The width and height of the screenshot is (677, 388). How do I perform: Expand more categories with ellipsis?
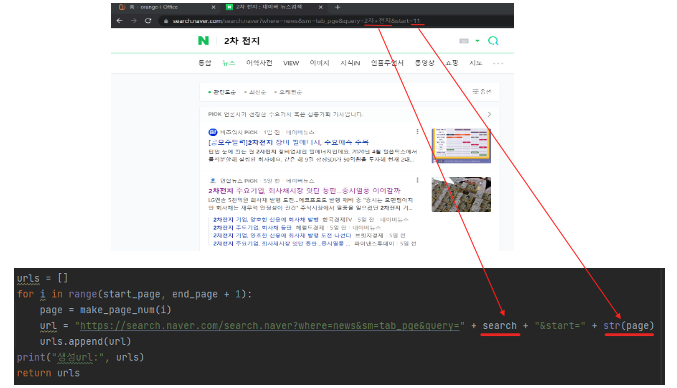pyautogui.click(x=498, y=63)
